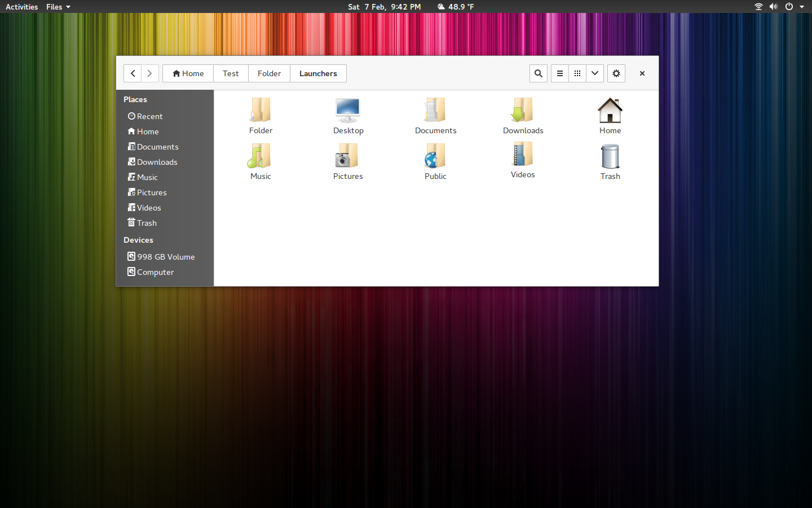Open the Activities overview
The image size is (812, 508).
coord(21,7)
